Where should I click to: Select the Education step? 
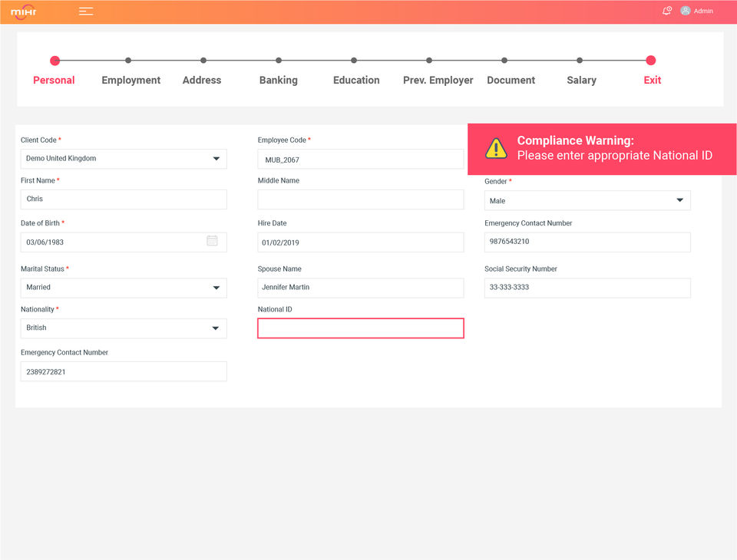[356, 80]
